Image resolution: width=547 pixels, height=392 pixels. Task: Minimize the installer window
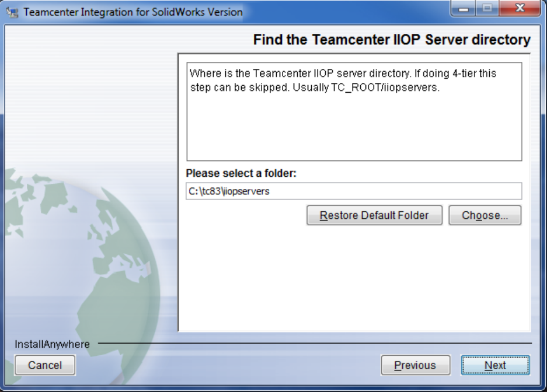click(463, 8)
